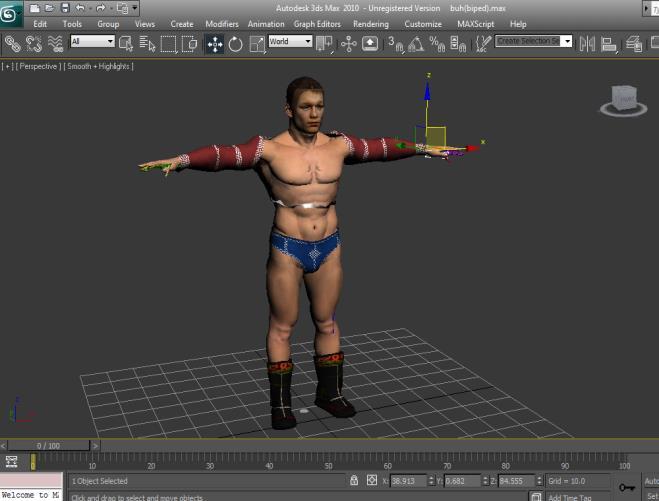Choose the Rectangular Selection Region tool

(x=169, y=44)
